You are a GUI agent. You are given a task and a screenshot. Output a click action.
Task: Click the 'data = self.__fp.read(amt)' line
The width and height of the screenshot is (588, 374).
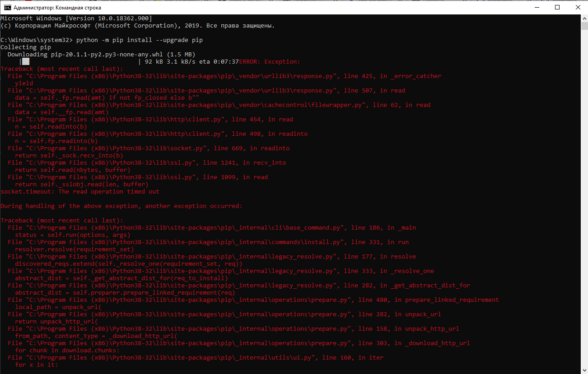(x=62, y=112)
